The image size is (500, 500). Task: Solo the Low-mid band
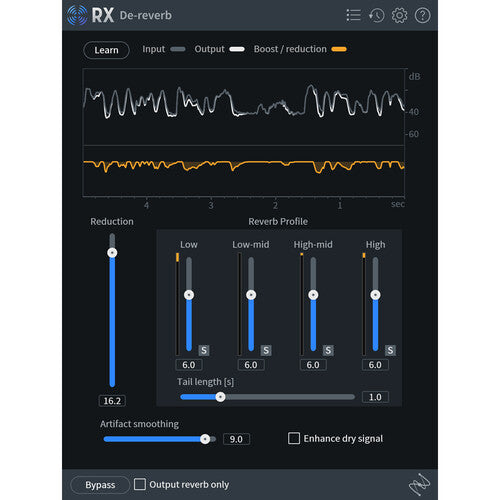[266, 350]
